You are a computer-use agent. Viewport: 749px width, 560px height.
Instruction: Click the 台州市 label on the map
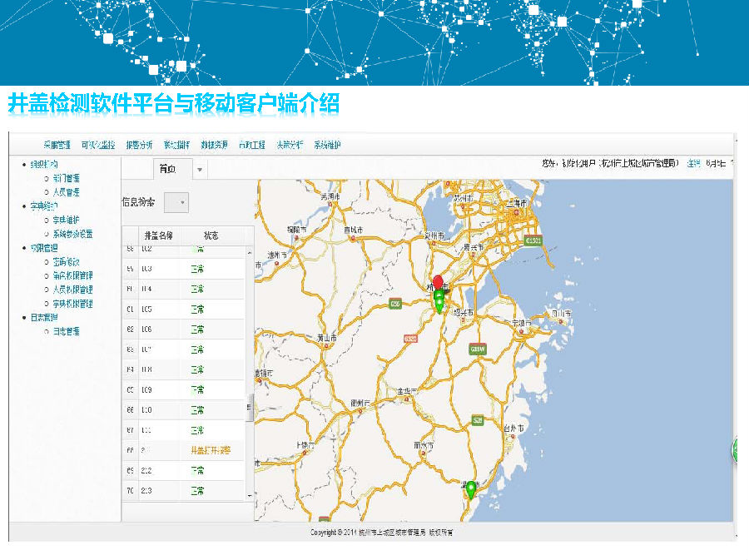point(513,429)
